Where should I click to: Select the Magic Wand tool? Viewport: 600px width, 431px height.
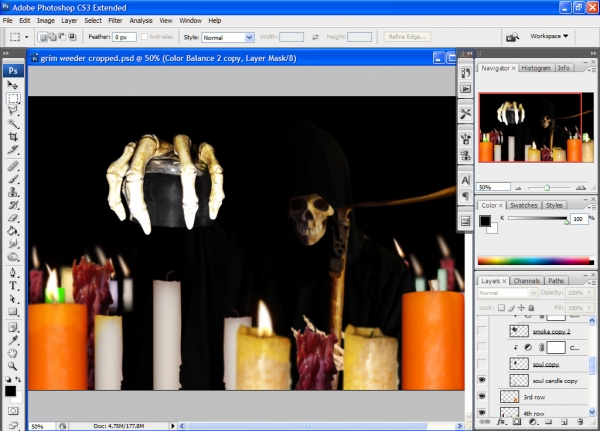pyautogui.click(x=13, y=124)
